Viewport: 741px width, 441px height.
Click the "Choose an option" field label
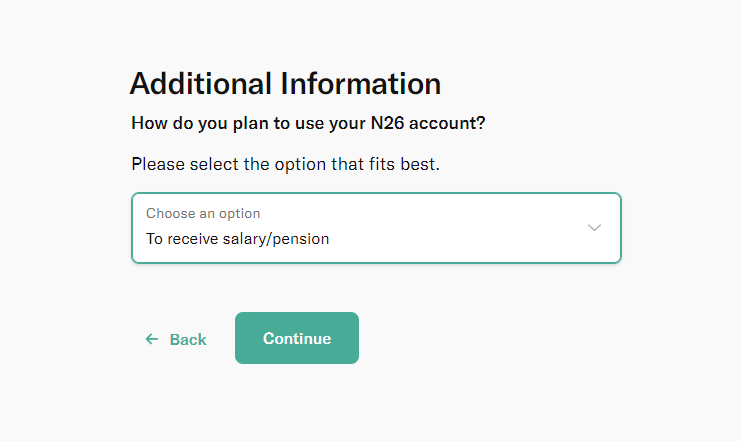pyautogui.click(x=203, y=213)
